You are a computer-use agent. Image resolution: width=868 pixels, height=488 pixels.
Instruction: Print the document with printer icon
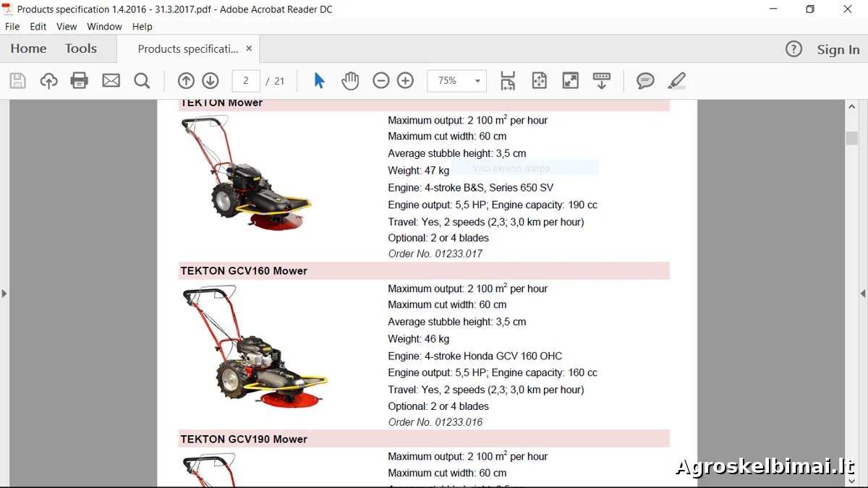pyautogui.click(x=80, y=80)
